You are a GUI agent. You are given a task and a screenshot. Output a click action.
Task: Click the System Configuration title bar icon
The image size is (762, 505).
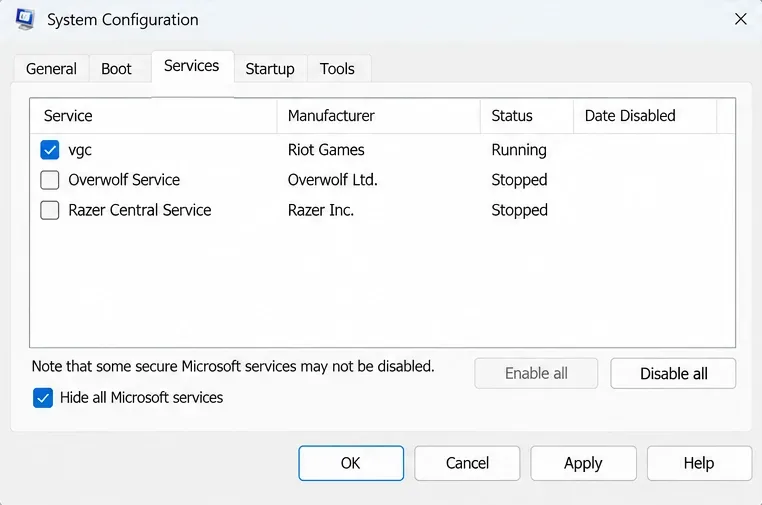tap(24, 19)
